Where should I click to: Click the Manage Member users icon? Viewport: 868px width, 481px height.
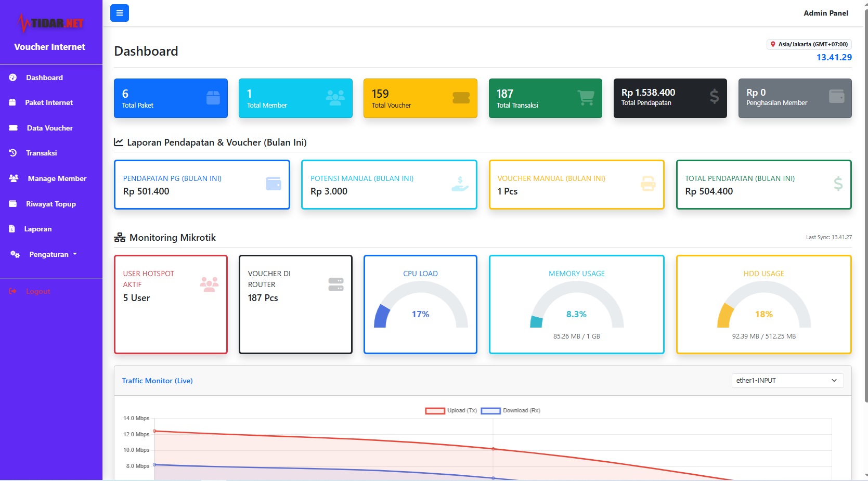click(14, 178)
